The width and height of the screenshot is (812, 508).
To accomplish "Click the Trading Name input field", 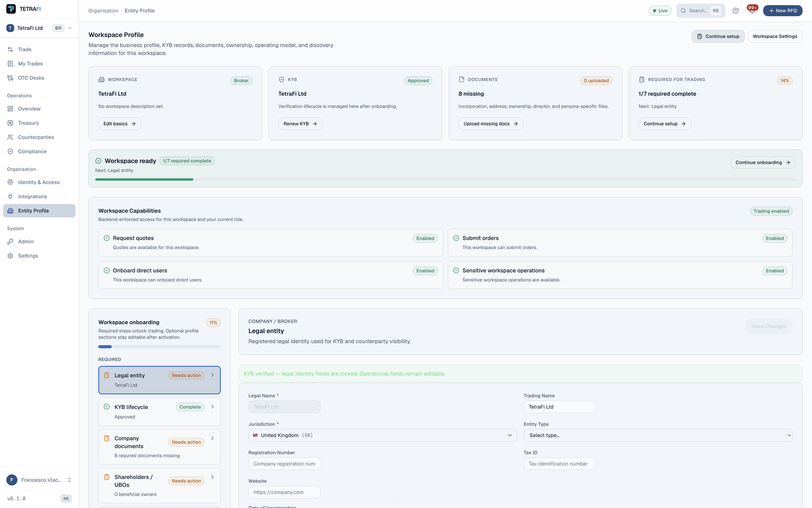I will point(560,407).
